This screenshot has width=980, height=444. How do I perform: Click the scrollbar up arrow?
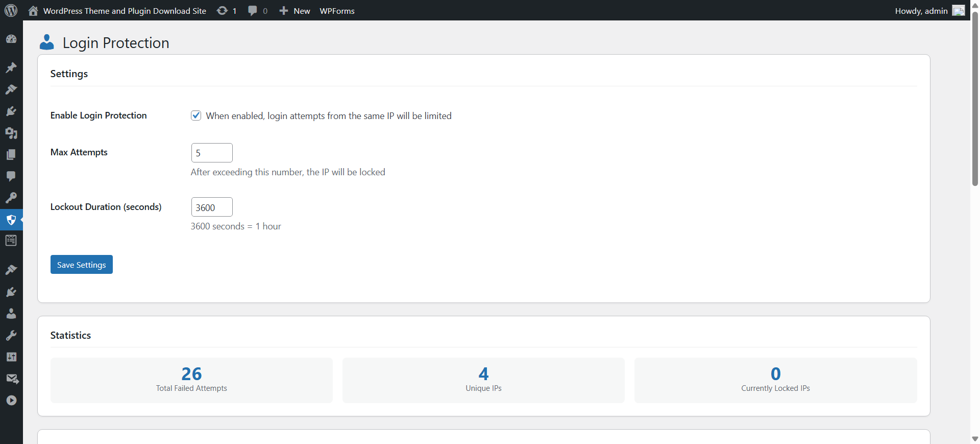tap(975, 5)
